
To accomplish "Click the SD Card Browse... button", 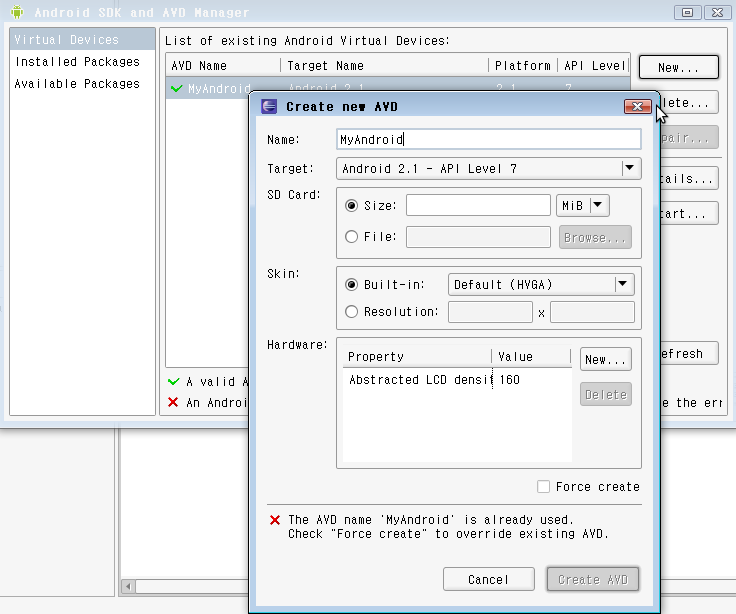I will point(595,238).
